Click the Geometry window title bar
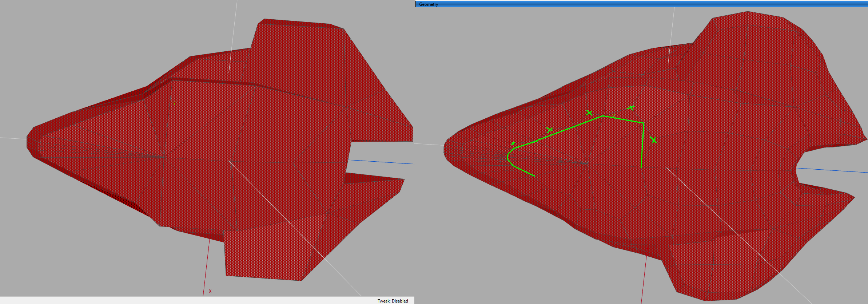868x304 pixels. pyautogui.click(x=642, y=4)
